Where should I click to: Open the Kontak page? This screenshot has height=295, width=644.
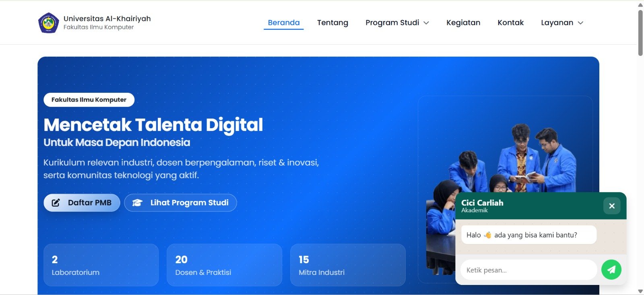click(x=510, y=23)
